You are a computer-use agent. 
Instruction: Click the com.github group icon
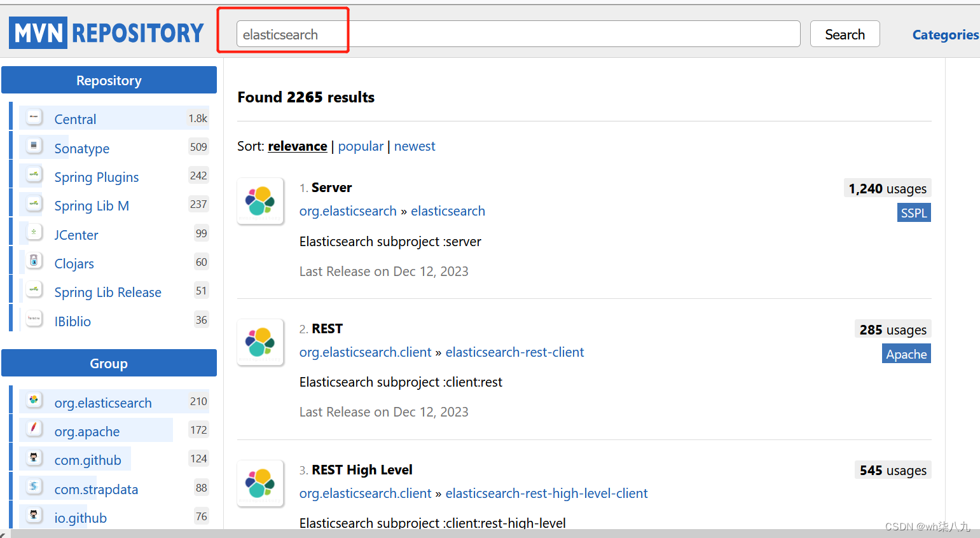coord(34,458)
